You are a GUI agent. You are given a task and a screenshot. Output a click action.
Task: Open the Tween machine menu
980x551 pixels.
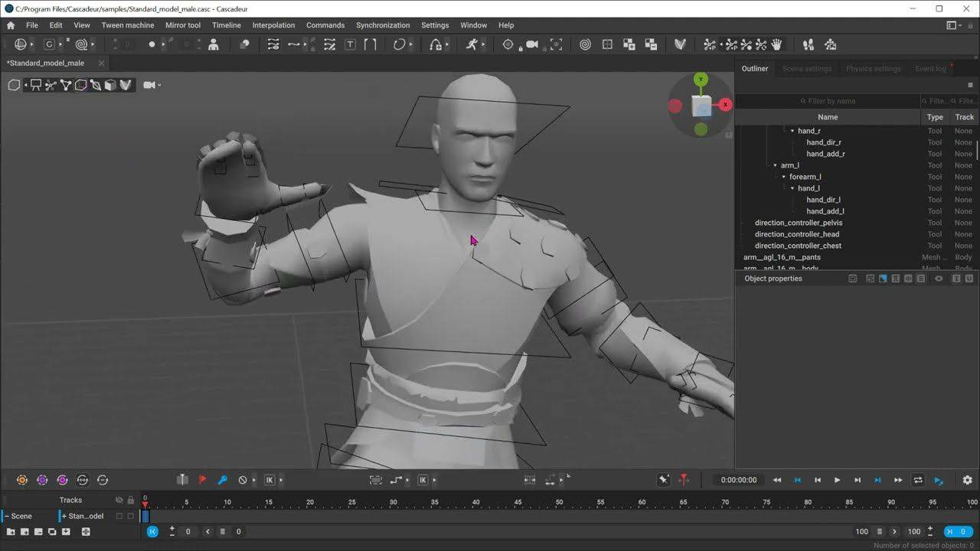pos(128,25)
